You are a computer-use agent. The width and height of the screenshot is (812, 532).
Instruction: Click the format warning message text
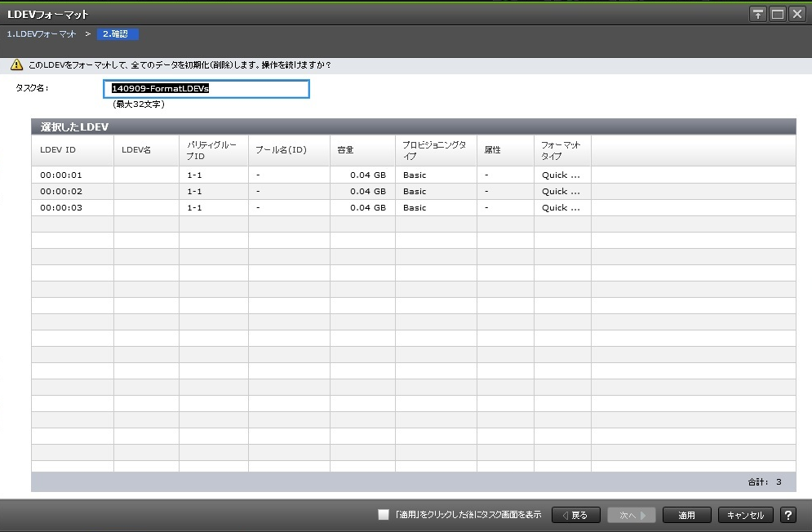tap(180, 64)
